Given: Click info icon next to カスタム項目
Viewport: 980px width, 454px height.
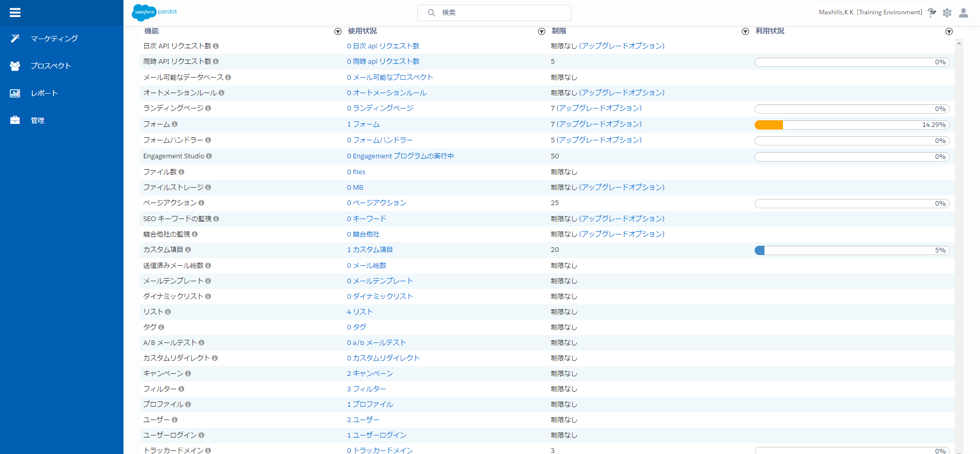Looking at the screenshot, I should pyautogui.click(x=188, y=250).
